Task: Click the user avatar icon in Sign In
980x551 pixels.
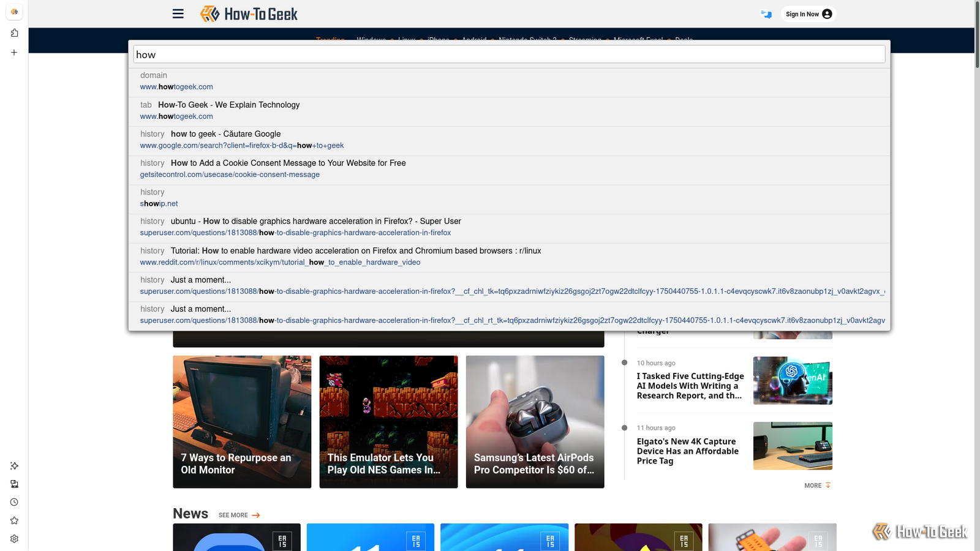Action: (827, 14)
